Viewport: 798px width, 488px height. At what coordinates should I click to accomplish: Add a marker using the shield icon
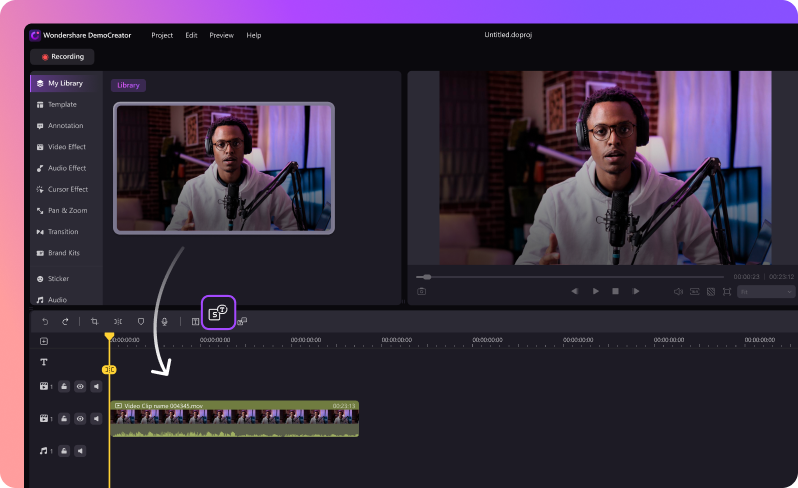point(141,321)
